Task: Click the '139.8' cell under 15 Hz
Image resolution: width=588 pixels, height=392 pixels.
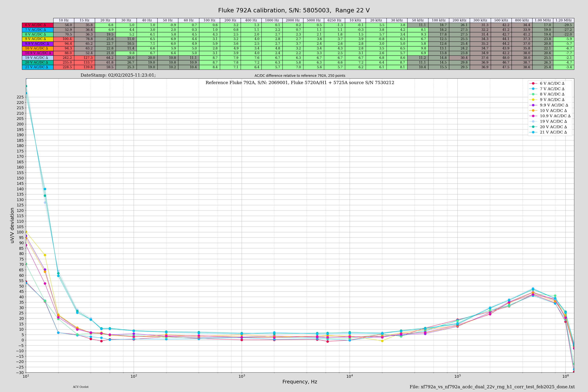Action: (84, 67)
